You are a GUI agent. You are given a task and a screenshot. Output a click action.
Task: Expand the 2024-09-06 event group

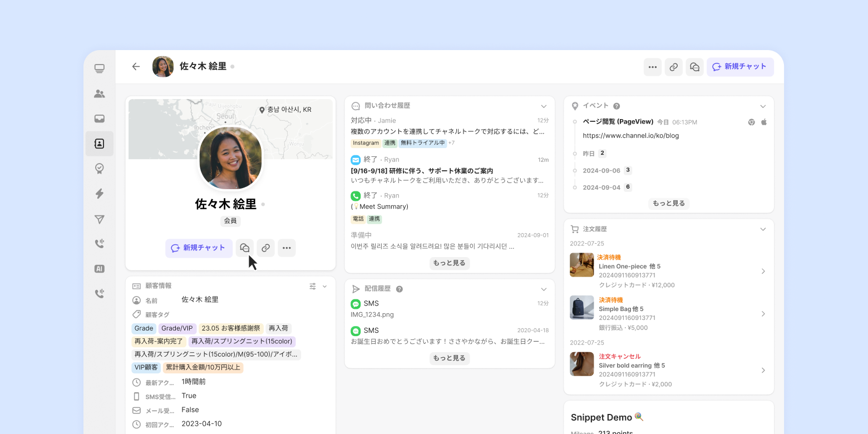[x=607, y=170]
